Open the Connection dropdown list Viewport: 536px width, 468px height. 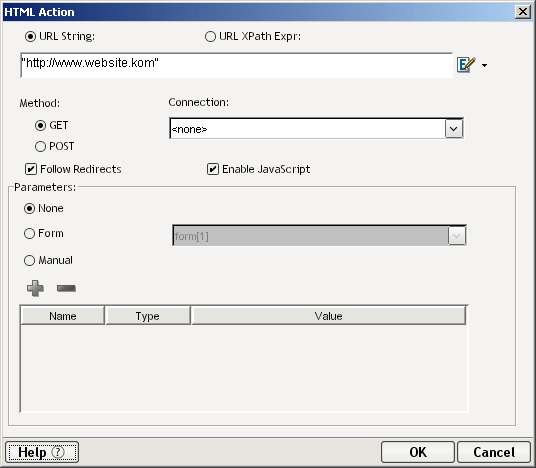(454, 129)
